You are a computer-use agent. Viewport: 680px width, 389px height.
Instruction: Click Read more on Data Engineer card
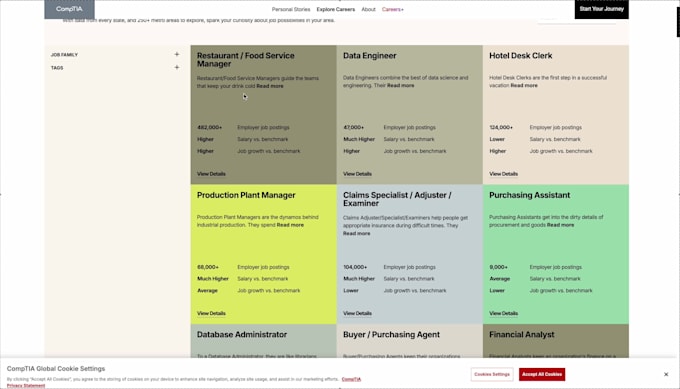pos(400,85)
